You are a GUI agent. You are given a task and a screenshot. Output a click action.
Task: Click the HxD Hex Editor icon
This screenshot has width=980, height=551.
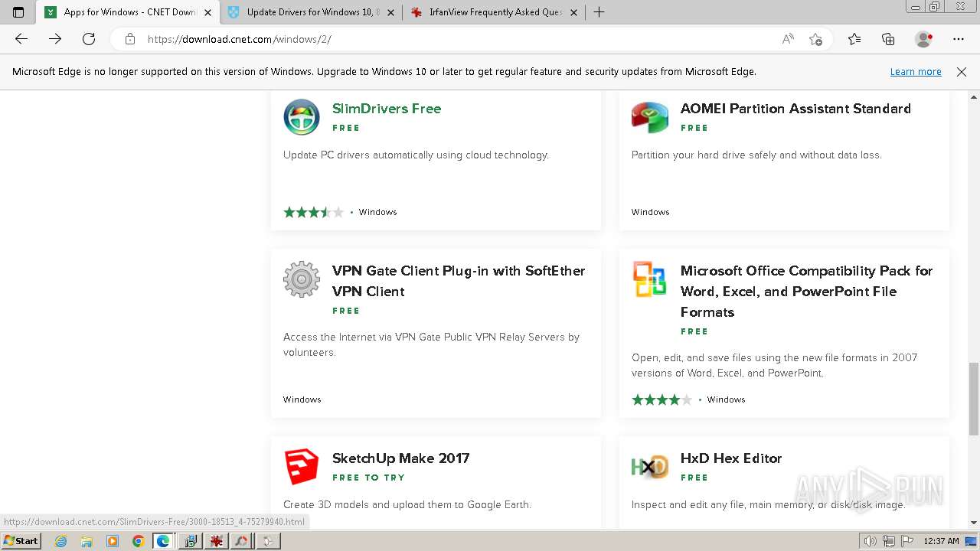point(650,467)
